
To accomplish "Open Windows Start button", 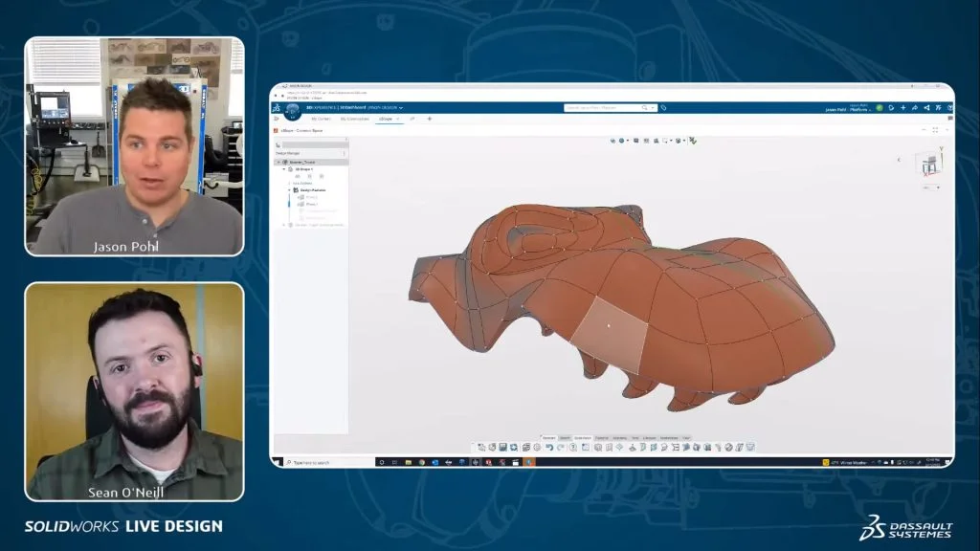I will [x=277, y=462].
